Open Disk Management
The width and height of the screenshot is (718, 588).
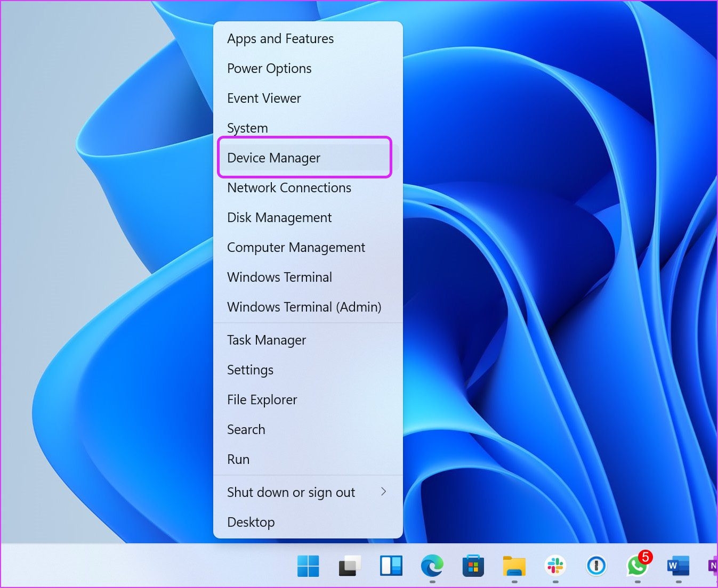pos(279,217)
